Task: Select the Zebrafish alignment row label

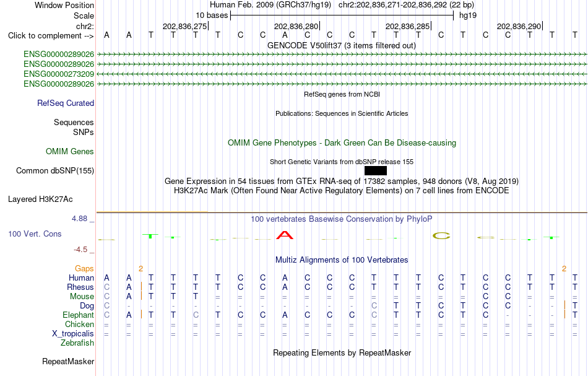Action: (x=77, y=343)
